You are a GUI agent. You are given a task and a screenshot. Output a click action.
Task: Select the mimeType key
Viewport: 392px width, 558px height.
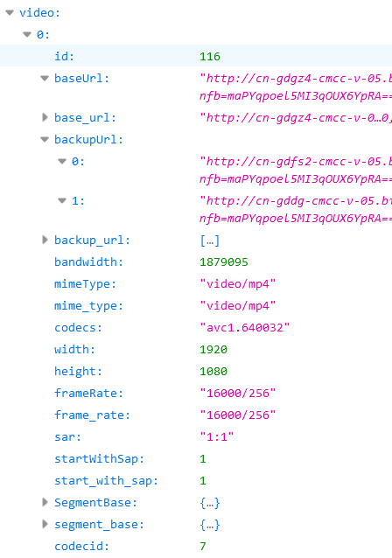(x=85, y=284)
